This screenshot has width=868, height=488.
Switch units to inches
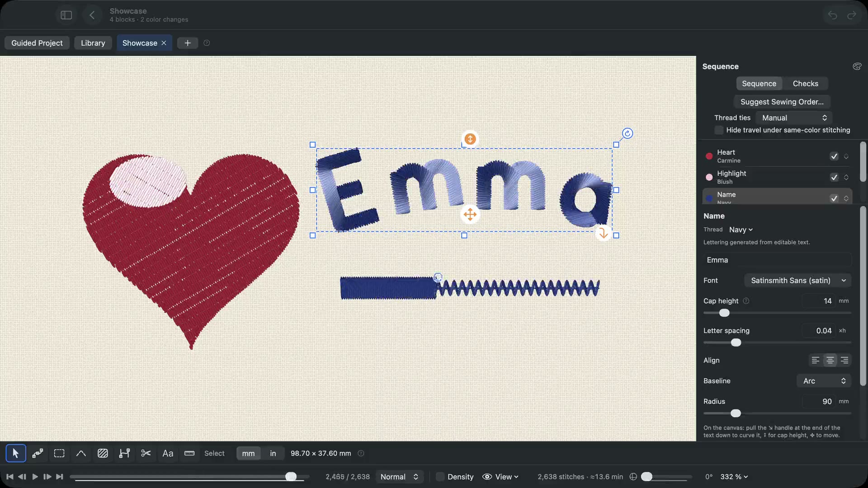273,453
